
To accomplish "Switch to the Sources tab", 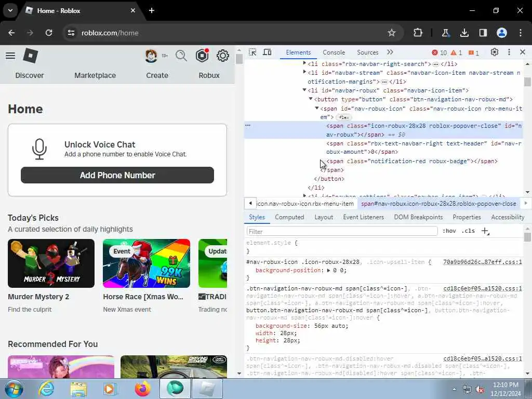I will click(x=367, y=52).
